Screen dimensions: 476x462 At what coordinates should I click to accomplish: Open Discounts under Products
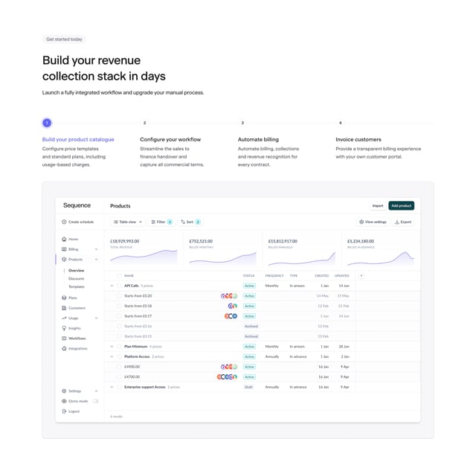76,279
